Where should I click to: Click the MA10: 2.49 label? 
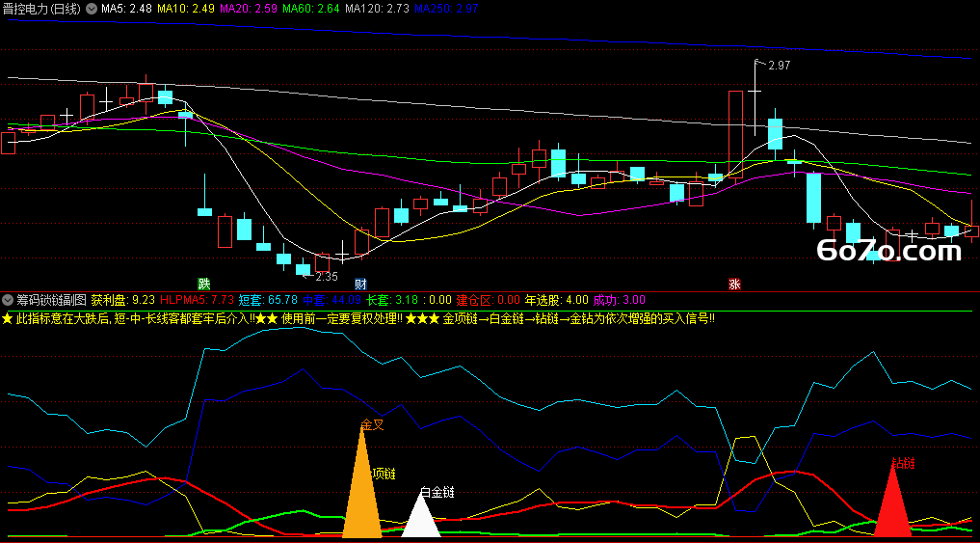pyautogui.click(x=186, y=9)
